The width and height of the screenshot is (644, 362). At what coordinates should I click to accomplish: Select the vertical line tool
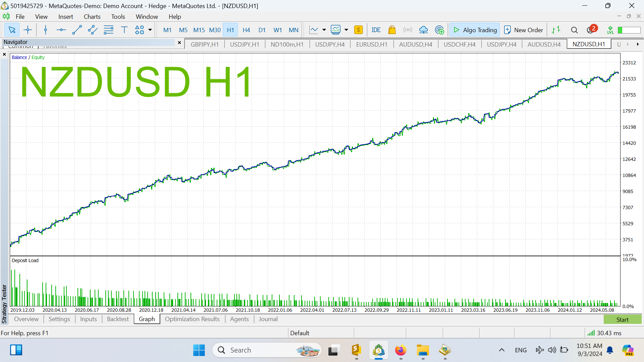[x=45, y=30]
